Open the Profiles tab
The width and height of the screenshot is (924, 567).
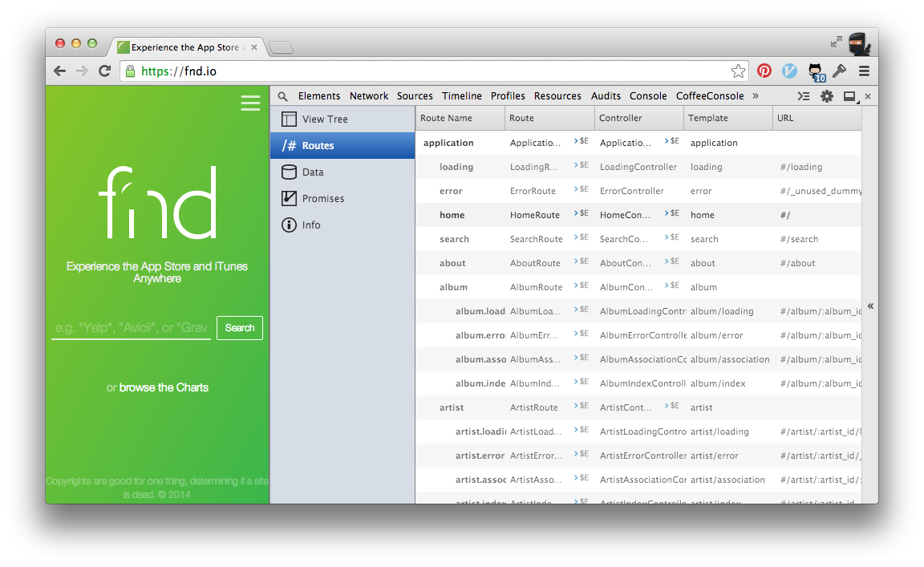click(508, 96)
